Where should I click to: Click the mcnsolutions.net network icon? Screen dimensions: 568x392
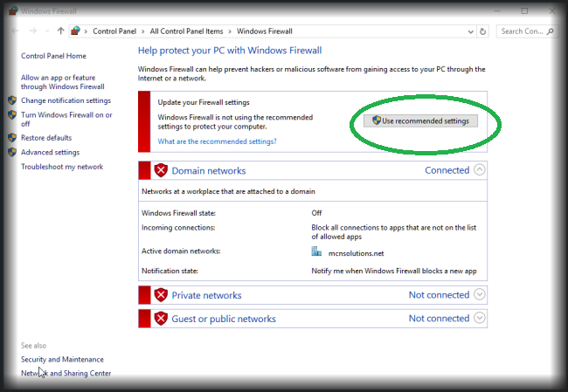point(316,251)
